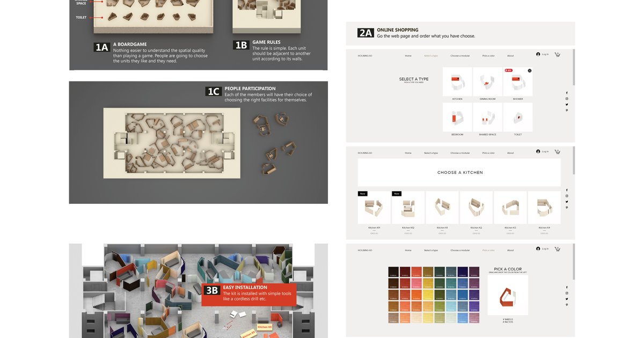The width and height of the screenshot is (644, 338).
Task: Click the Facebook icon on the Select a Type page
Action: point(567,93)
